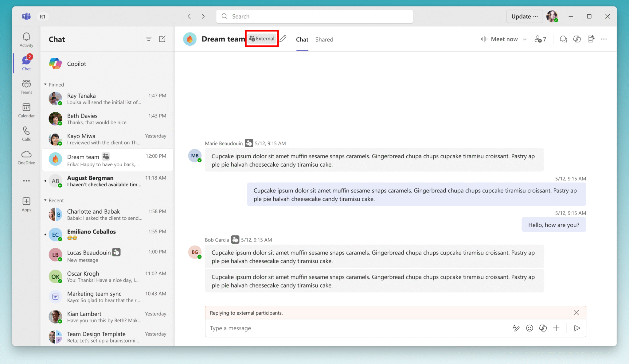Switch to the Shared tab
This screenshot has height=364, width=629.
324,39
